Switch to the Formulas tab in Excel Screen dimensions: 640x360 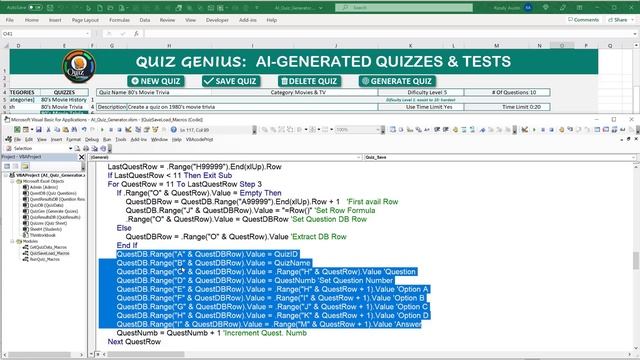click(119, 20)
